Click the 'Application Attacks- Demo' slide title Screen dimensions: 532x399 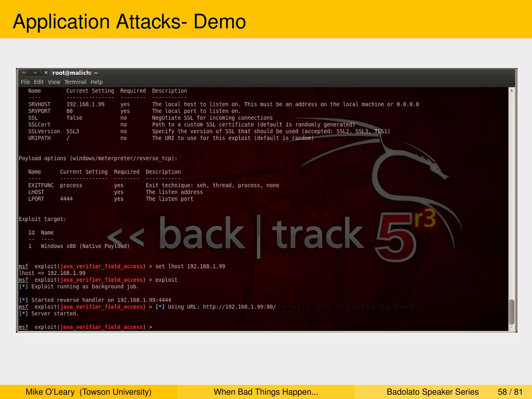coord(129,22)
